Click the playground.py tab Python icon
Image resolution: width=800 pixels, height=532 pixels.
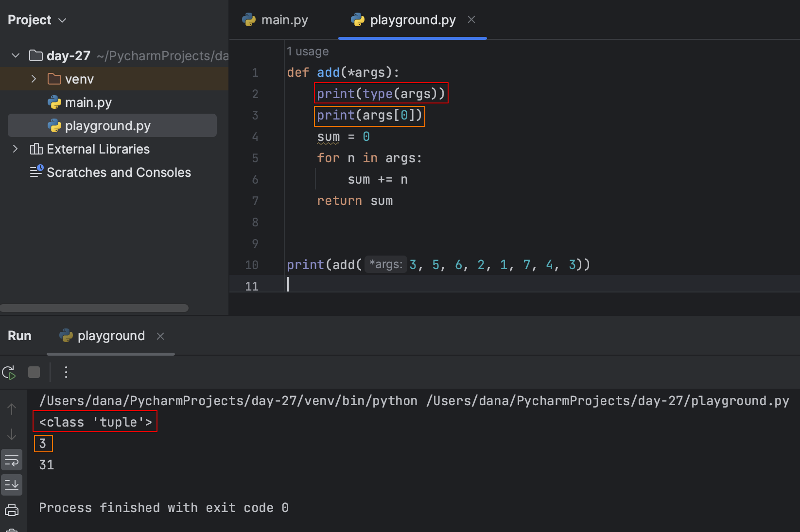358,20
